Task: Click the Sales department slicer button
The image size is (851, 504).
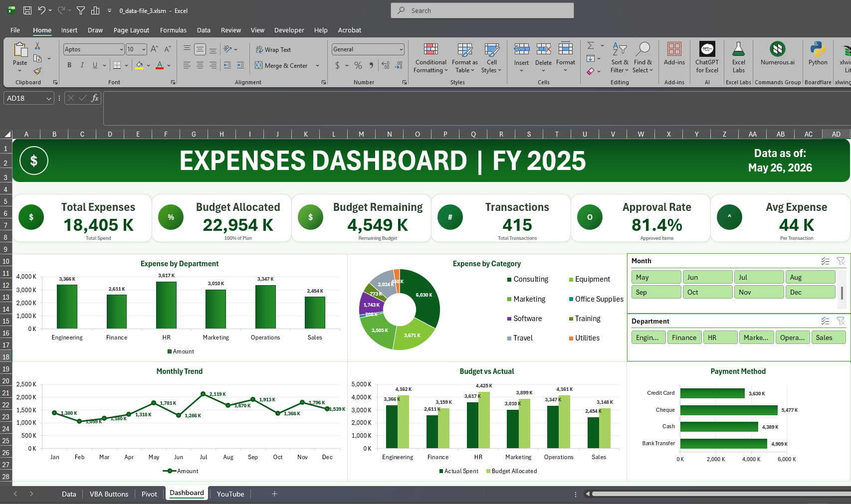Action: point(829,337)
